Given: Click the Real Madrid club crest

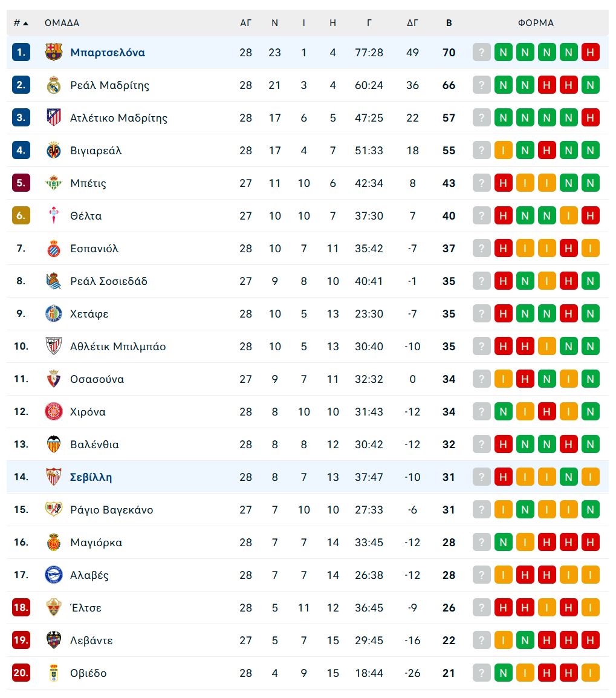Looking at the screenshot, I should click(x=54, y=85).
